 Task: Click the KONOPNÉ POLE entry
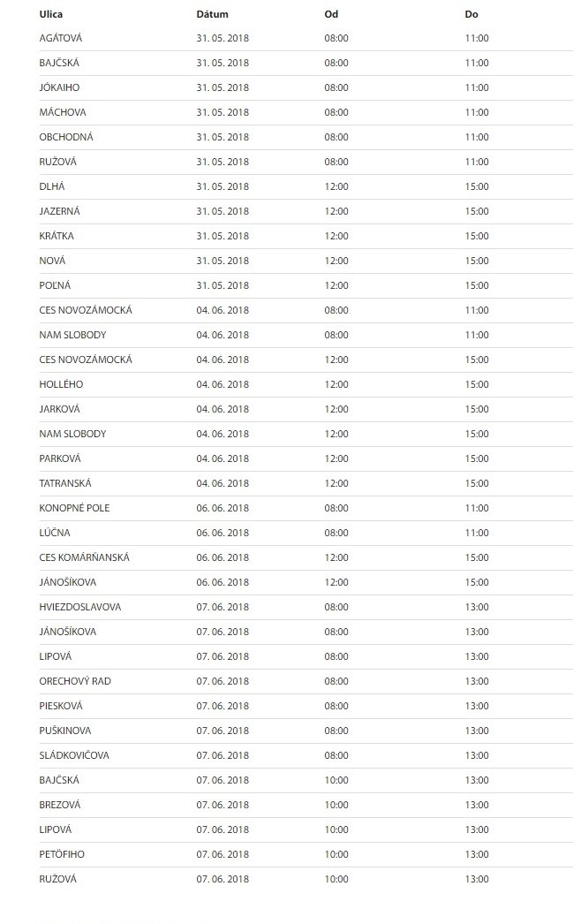click(x=75, y=509)
